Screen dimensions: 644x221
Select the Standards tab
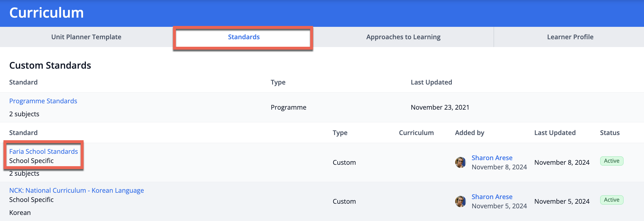(244, 37)
